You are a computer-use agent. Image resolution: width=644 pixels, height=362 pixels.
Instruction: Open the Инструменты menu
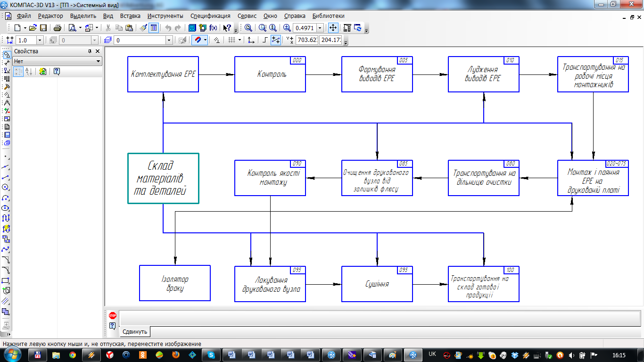pyautogui.click(x=165, y=16)
